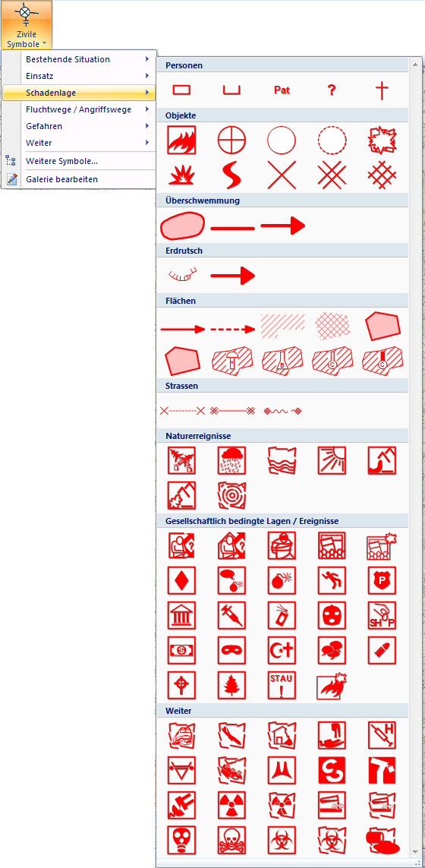This screenshot has width=425, height=868.
Task: Open the Zivile Symbole dropdown button
Action: tap(27, 25)
